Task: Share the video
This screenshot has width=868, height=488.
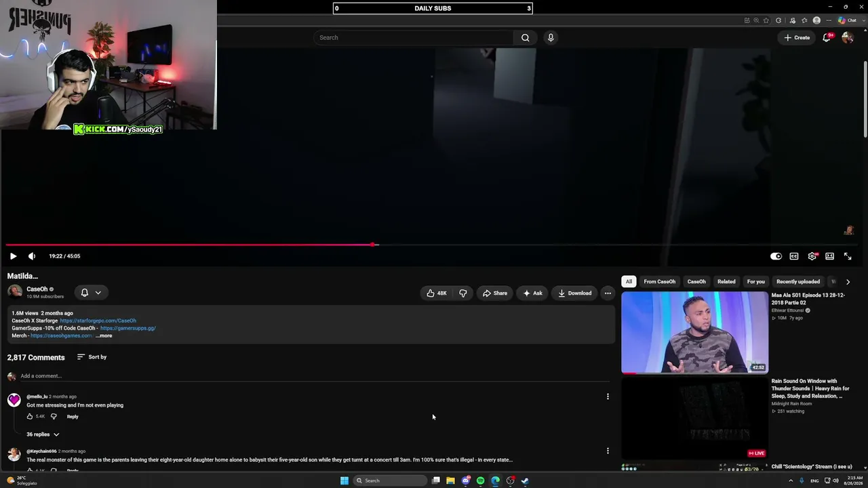Action: [495, 293]
